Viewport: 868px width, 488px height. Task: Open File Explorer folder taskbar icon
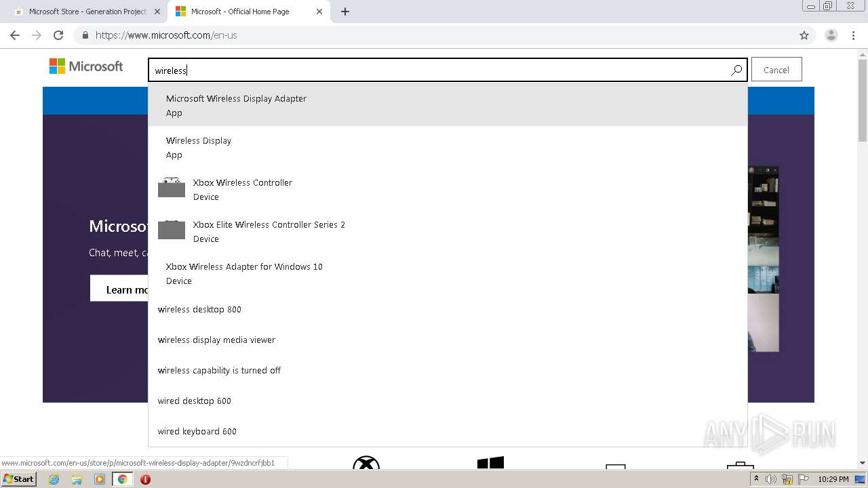pos(77,479)
